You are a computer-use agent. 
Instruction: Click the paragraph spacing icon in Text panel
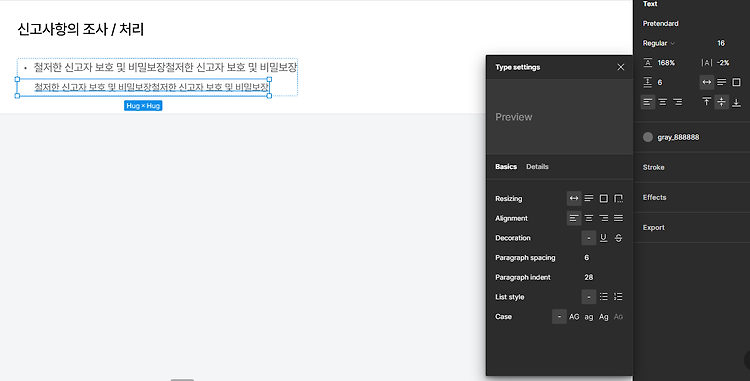point(648,82)
